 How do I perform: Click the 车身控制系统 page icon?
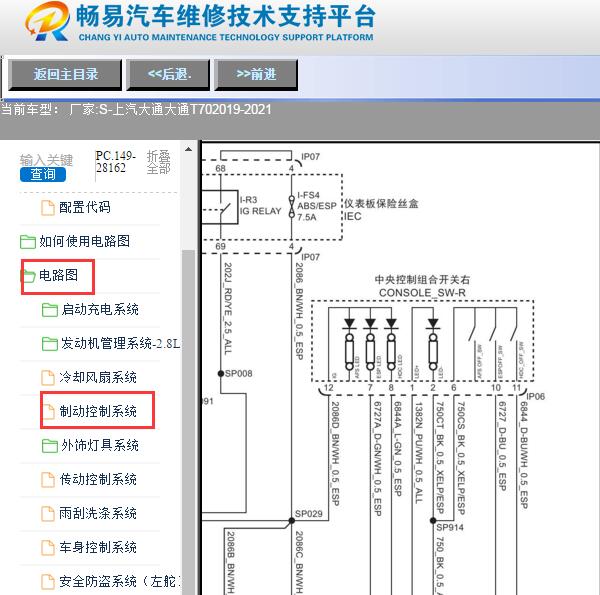(x=48, y=548)
